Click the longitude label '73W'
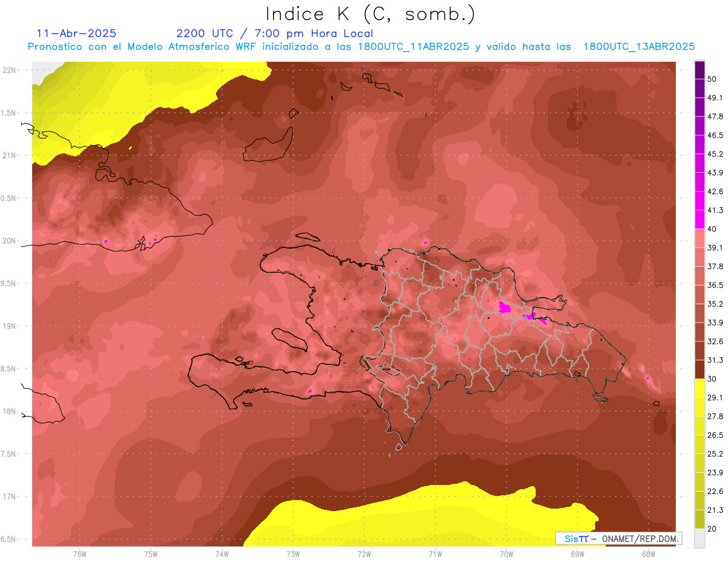 (293, 554)
